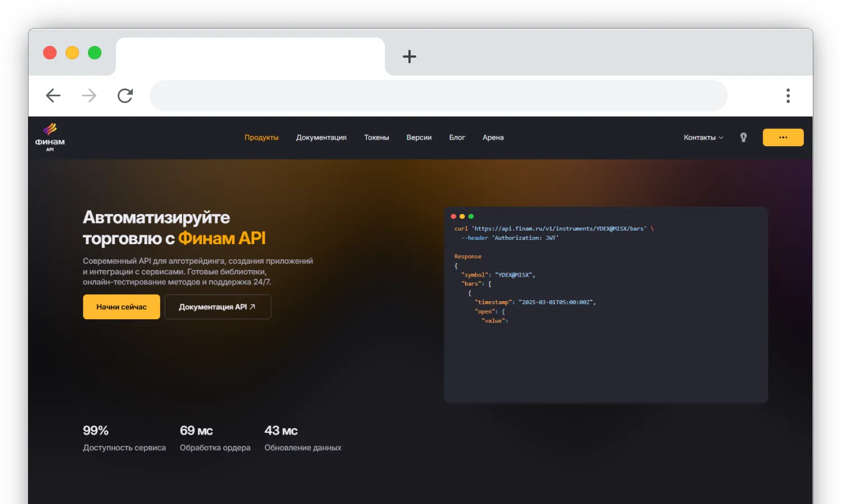Click the Начни сейчас button

122,307
